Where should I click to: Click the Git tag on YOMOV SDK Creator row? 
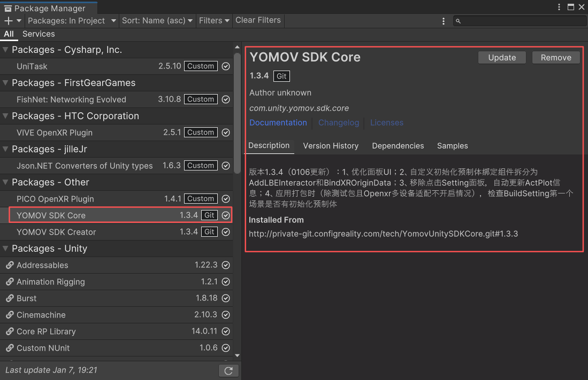click(209, 232)
